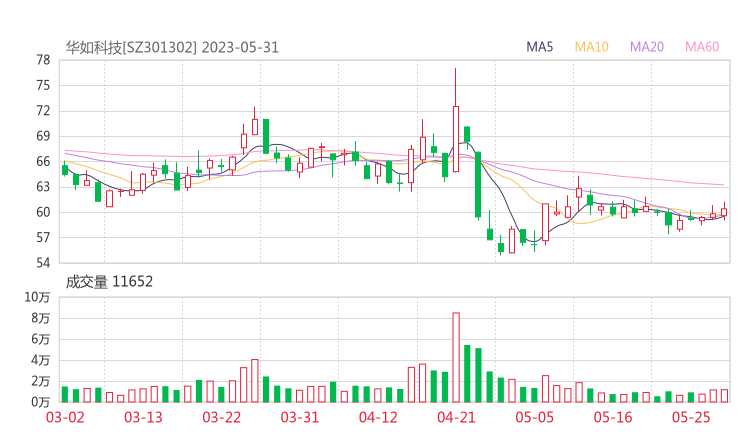The image size is (740, 440).
Task: Click the 05-05 date axis label
Action: (534, 417)
